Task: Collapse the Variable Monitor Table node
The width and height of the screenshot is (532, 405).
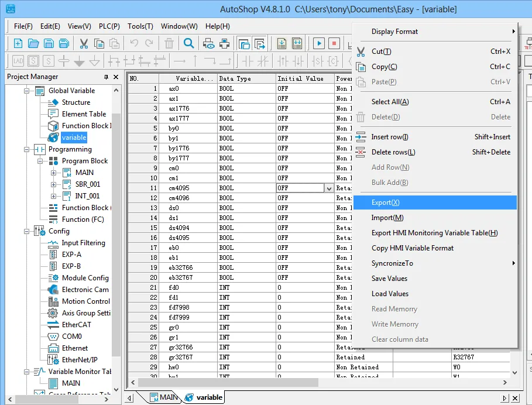Action: [x=26, y=372]
